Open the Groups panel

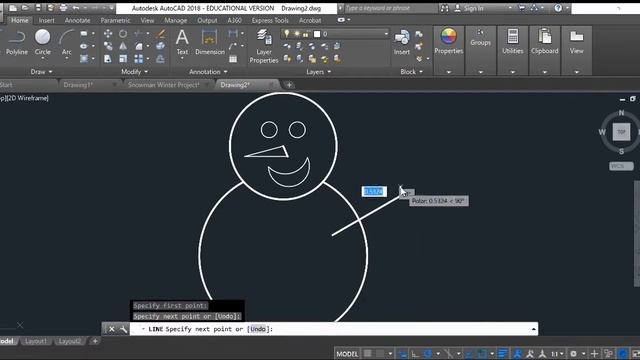click(x=480, y=38)
